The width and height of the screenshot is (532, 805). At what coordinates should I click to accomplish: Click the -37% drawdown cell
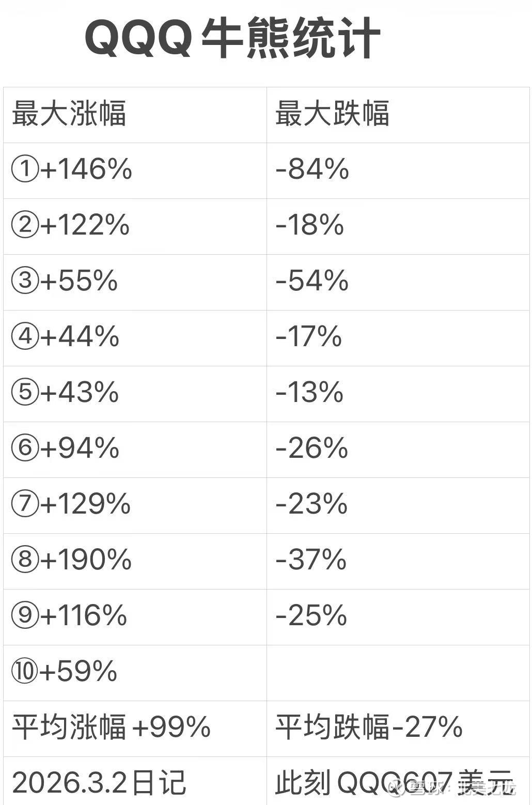311,560
